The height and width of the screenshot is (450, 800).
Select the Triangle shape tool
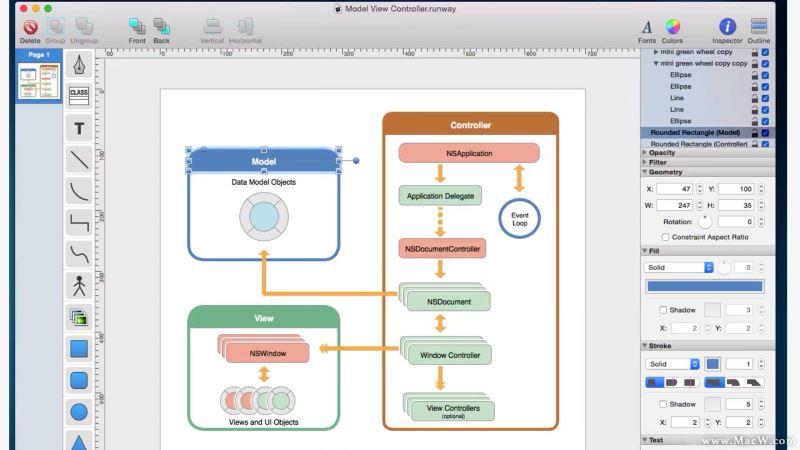coord(79,442)
